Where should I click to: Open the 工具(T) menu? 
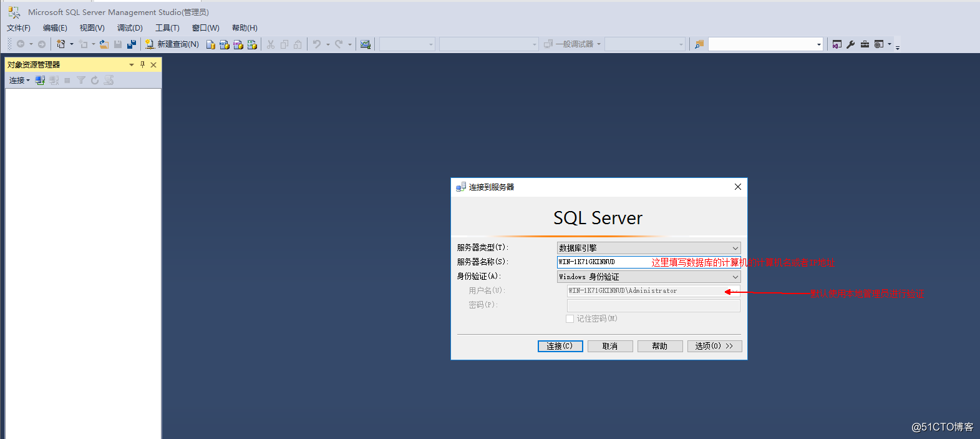pos(167,28)
